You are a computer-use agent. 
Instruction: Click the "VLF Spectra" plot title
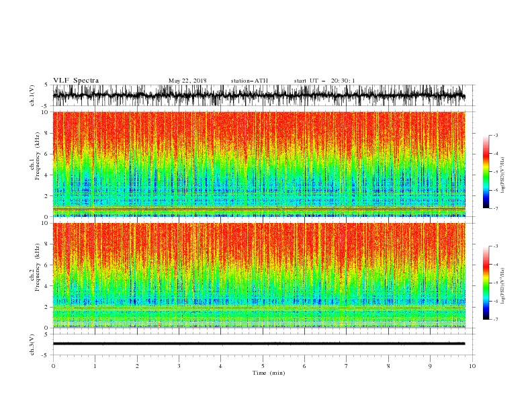76,81
